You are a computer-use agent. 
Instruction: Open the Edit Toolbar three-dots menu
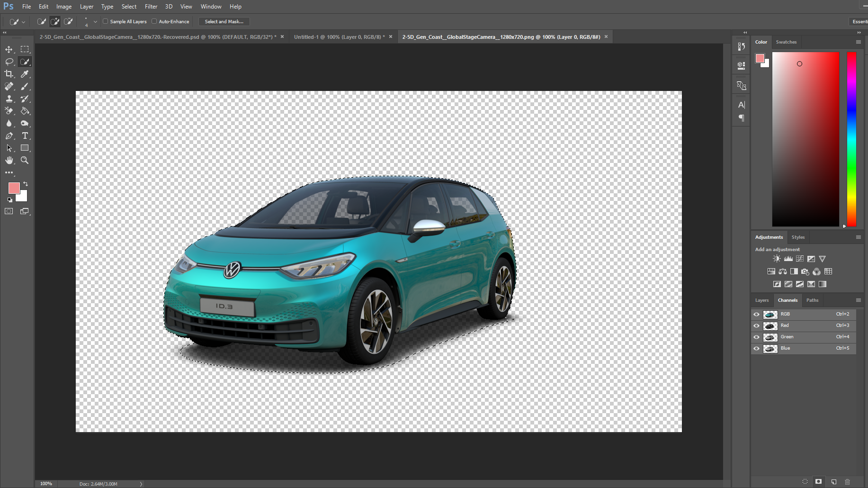9,172
